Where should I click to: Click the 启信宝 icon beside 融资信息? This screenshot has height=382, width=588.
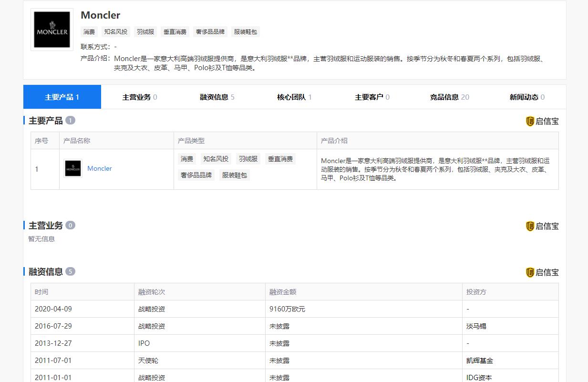pos(543,272)
